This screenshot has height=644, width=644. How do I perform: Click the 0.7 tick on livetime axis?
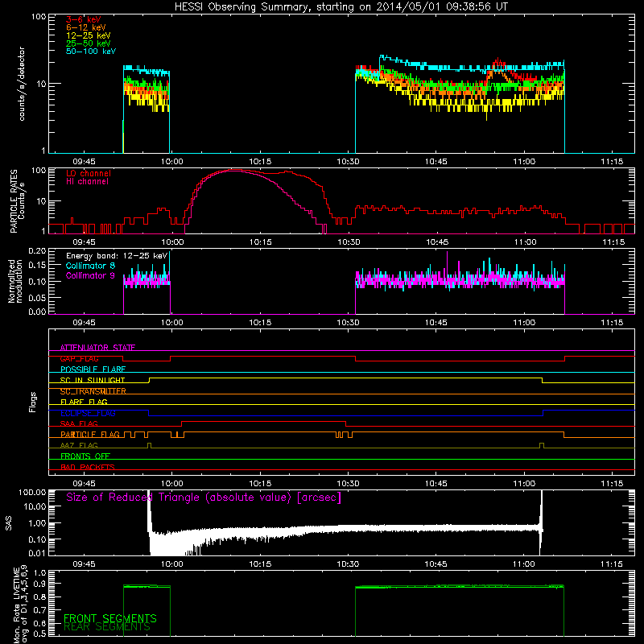pos(39,610)
